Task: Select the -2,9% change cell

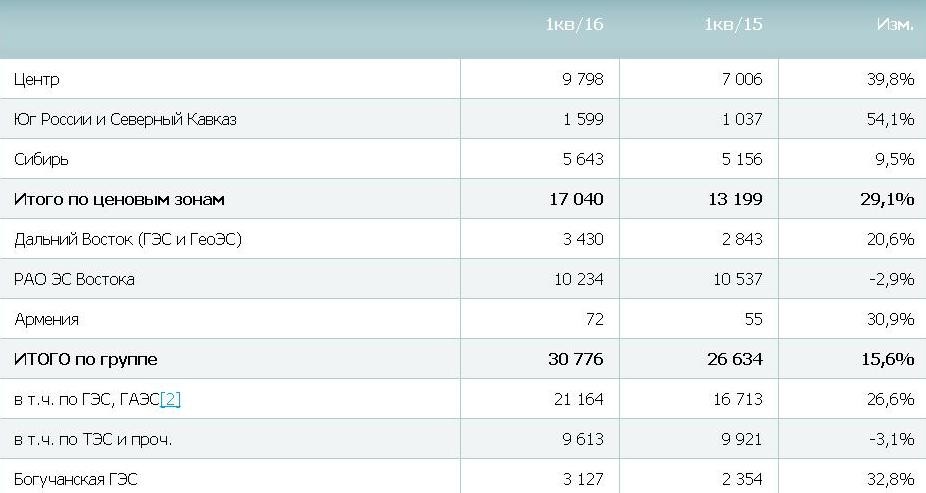Action: click(x=890, y=279)
